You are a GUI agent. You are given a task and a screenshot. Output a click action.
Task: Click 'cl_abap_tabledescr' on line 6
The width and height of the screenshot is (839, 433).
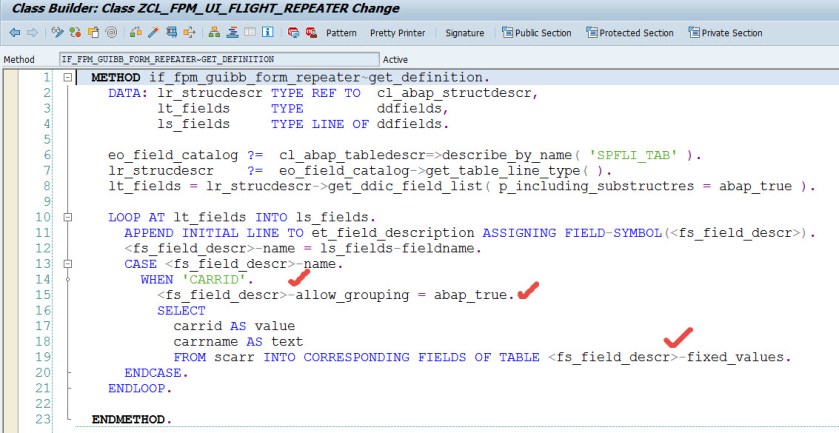tap(352, 155)
